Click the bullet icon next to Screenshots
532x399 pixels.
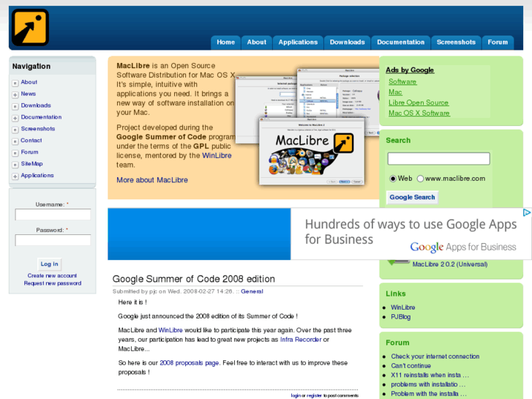coord(15,130)
